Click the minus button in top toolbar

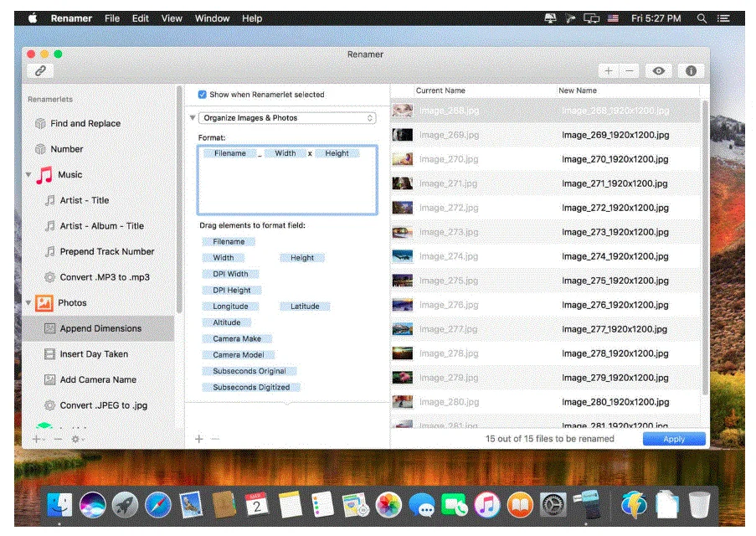point(630,71)
